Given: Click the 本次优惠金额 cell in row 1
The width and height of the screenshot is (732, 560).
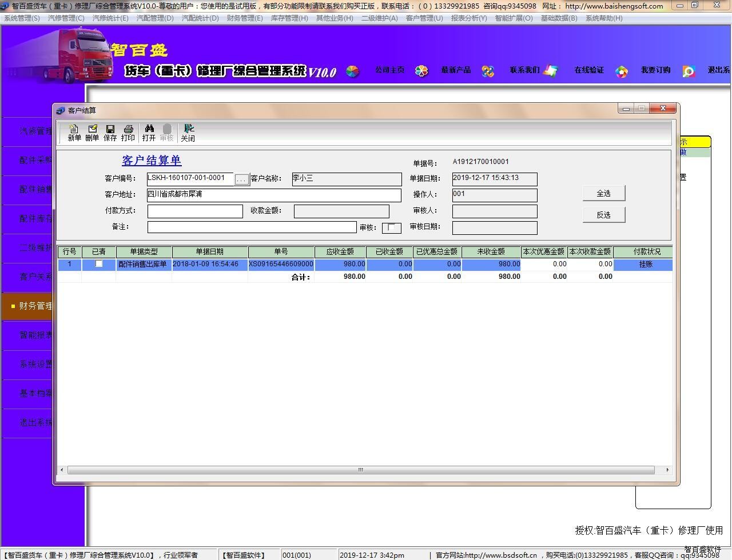Looking at the screenshot, I should [x=544, y=265].
